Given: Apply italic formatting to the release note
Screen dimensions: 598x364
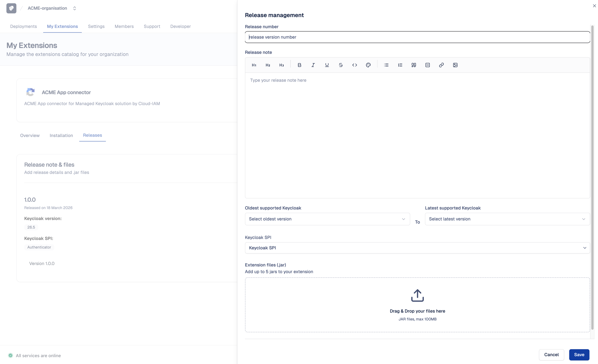Looking at the screenshot, I should [313, 65].
